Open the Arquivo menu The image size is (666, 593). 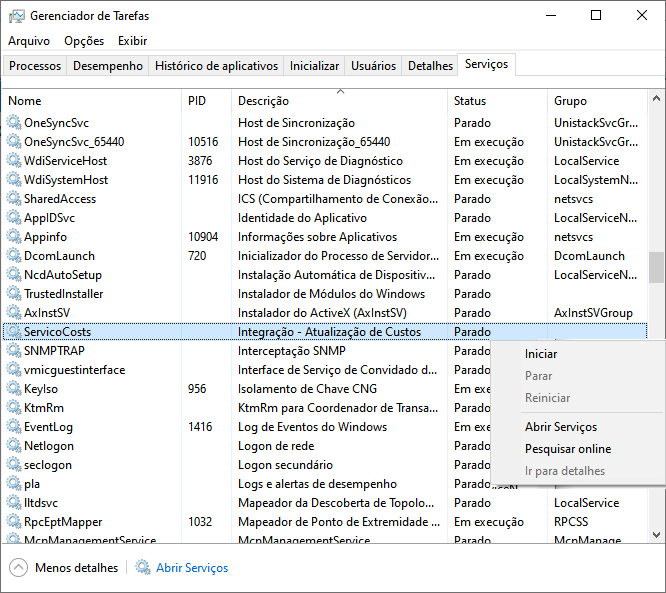tap(29, 41)
